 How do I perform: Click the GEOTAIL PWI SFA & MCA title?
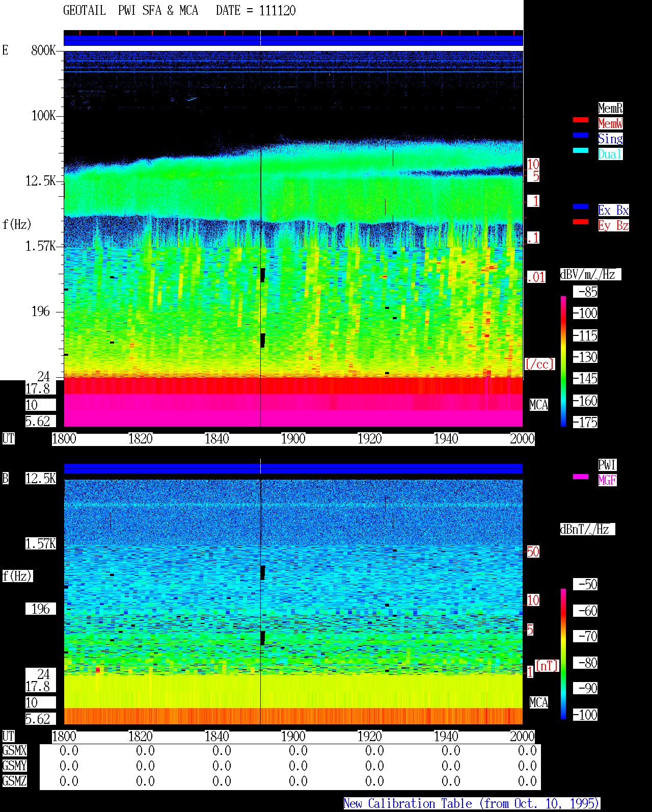(x=130, y=11)
